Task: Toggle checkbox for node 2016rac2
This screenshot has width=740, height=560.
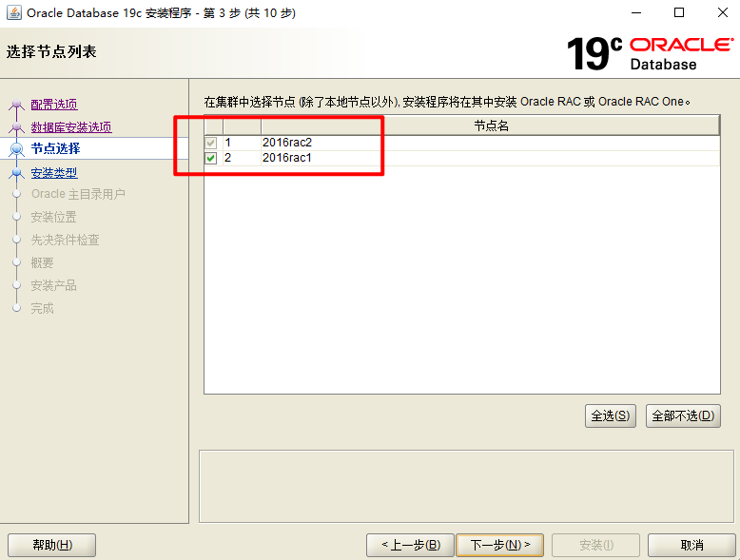Action: click(x=211, y=143)
